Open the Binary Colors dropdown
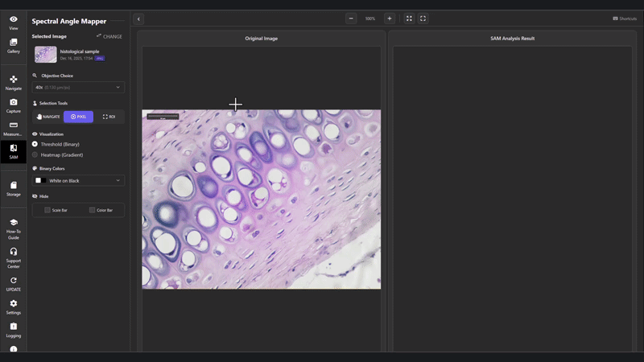The width and height of the screenshot is (644, 362). click(78, 180)
